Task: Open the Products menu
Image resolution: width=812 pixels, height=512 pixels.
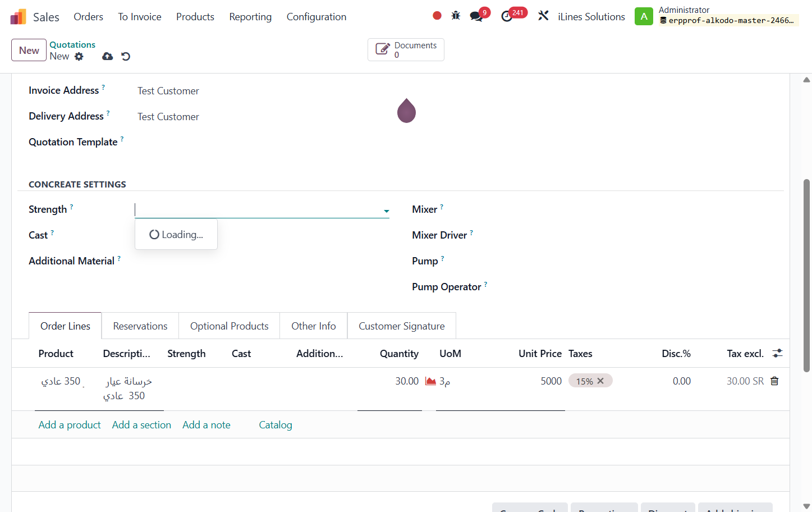Action: point(195,17)
